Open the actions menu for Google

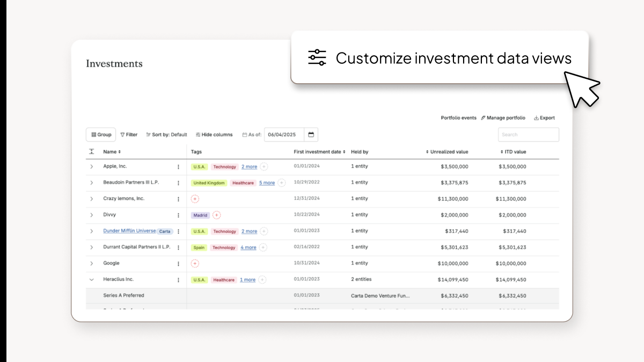pos(178,263)
